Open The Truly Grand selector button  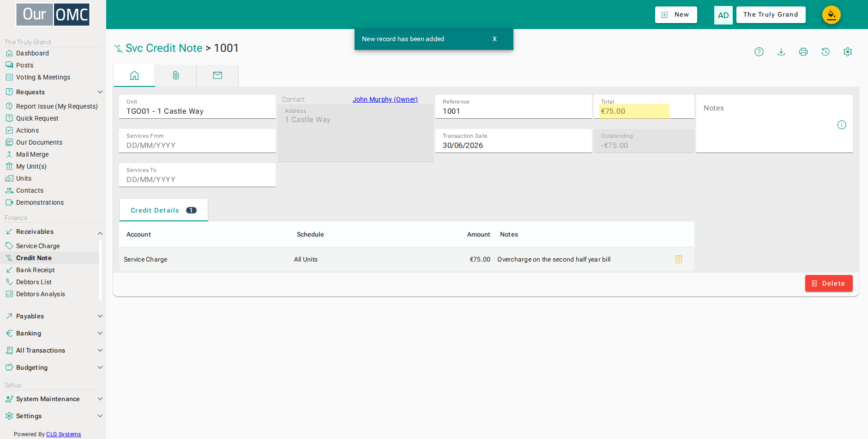[771, 15]
